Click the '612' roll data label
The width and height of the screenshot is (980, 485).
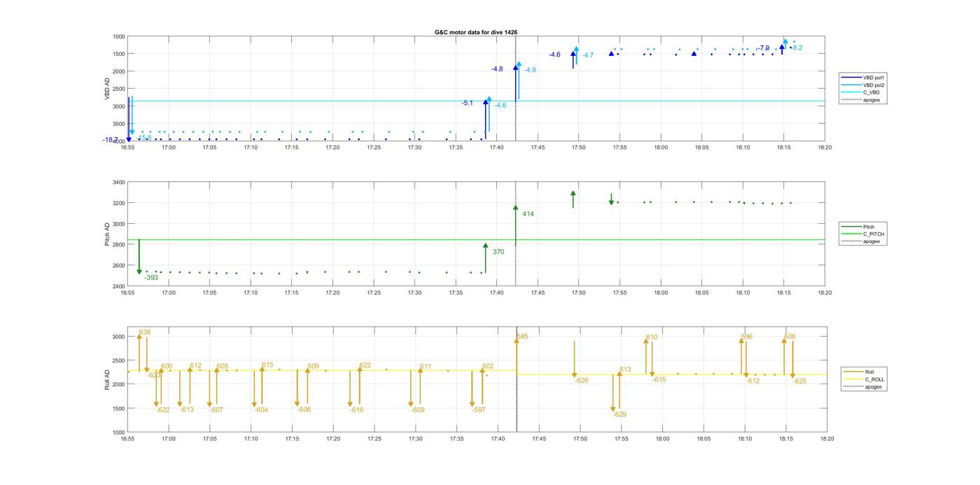point(195,365)
